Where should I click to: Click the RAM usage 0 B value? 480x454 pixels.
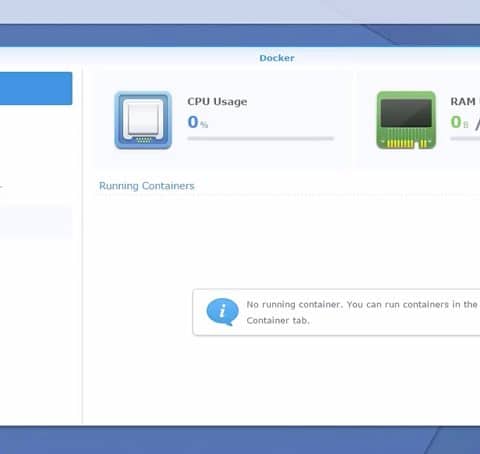pos(459,122)
